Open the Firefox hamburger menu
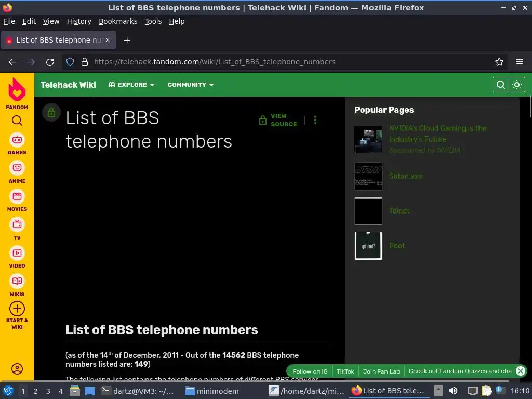Viewport: 532px width, 399px height. pyautogui.click(x=520, y=62)
